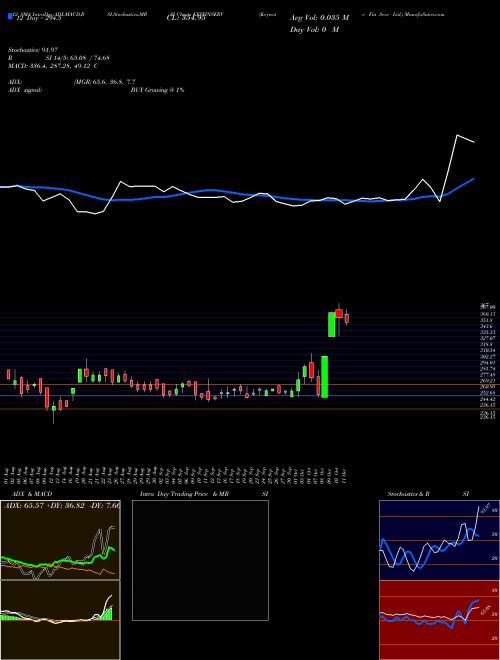Click the empty intraday trading price panel
500x660 pixels.
point(200,560)
